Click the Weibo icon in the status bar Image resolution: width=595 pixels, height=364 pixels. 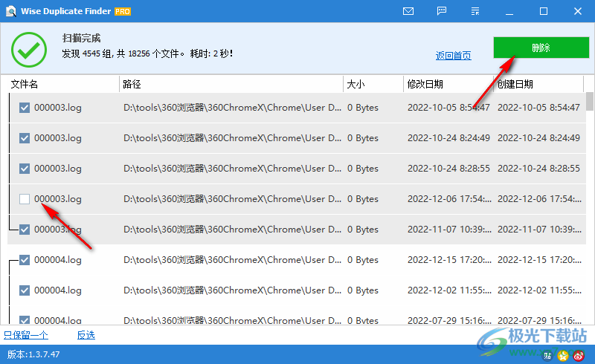pyautogui.click(x=579, y=356)
